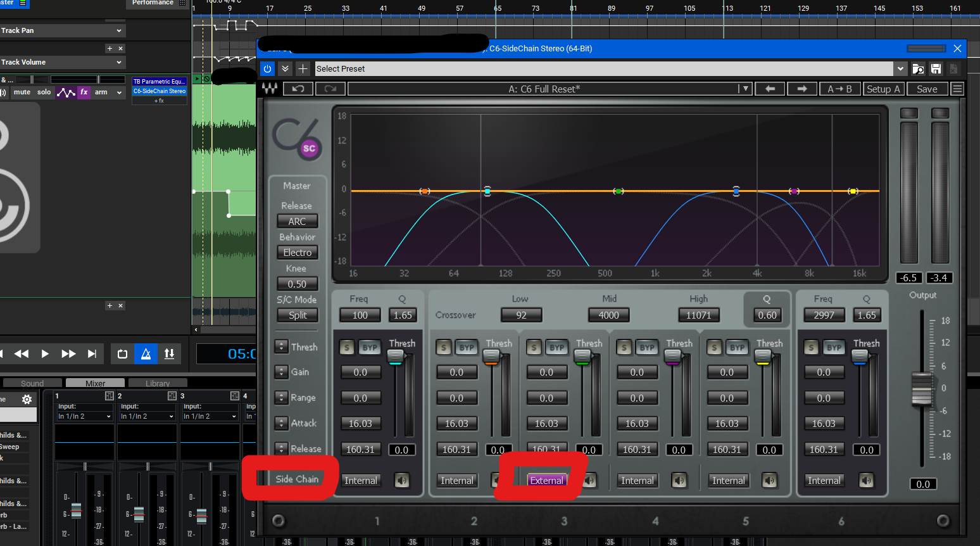Image resolution: width=980 pixels, height=546 pixels.
Task: Solo band 1 with S button
Action: (x=346, y=347)
